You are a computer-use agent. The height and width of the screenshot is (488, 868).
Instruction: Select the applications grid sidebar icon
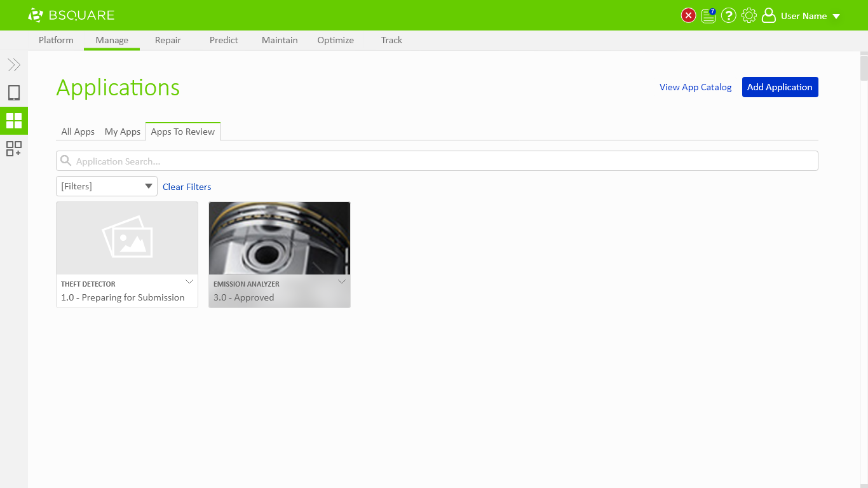tap(14, 121)
